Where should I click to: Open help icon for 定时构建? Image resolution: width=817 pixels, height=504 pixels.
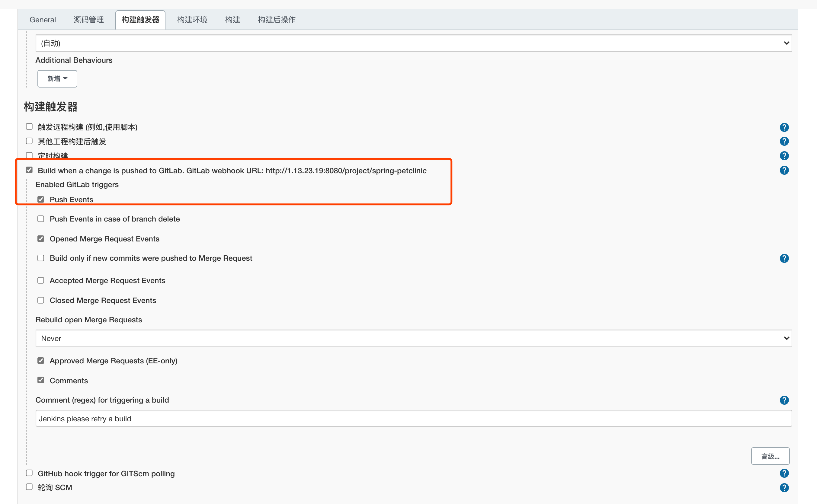pos(784,156)
